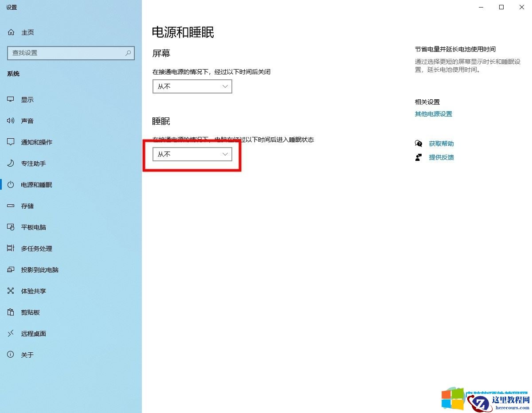Click the 提供反馈 feedback link

click(441, 157)
